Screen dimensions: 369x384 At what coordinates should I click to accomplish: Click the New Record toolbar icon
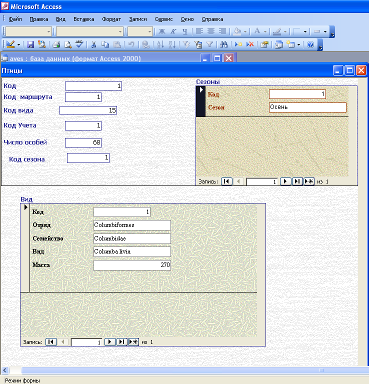(x=238, y=44)
